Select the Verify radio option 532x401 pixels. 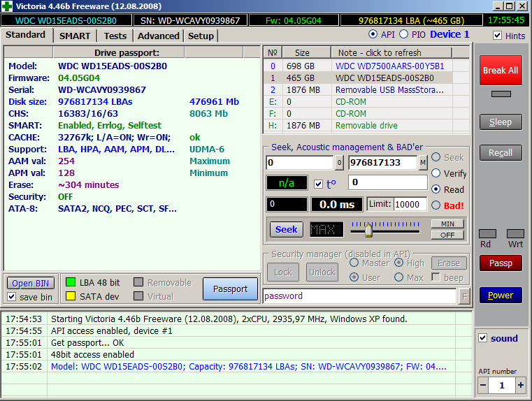click(436, 173)
